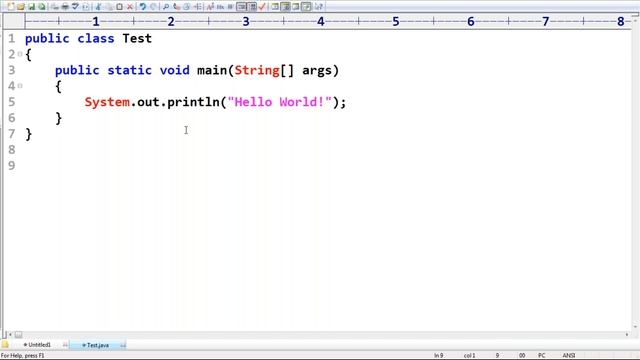Click the horizontal scrollbar thumb
This screenshot has width=640, height=360.
pyautogui.click(x=18, y=335)
